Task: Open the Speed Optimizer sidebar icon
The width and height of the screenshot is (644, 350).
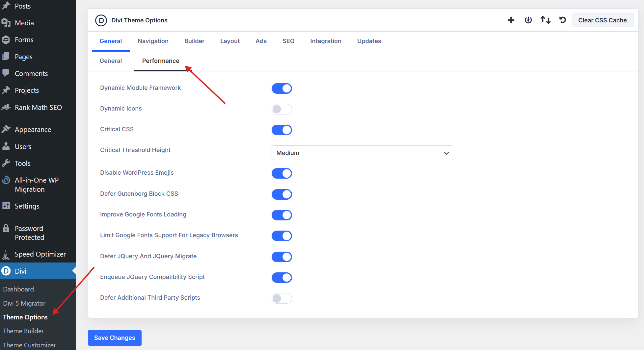Action: coord(6,254)
